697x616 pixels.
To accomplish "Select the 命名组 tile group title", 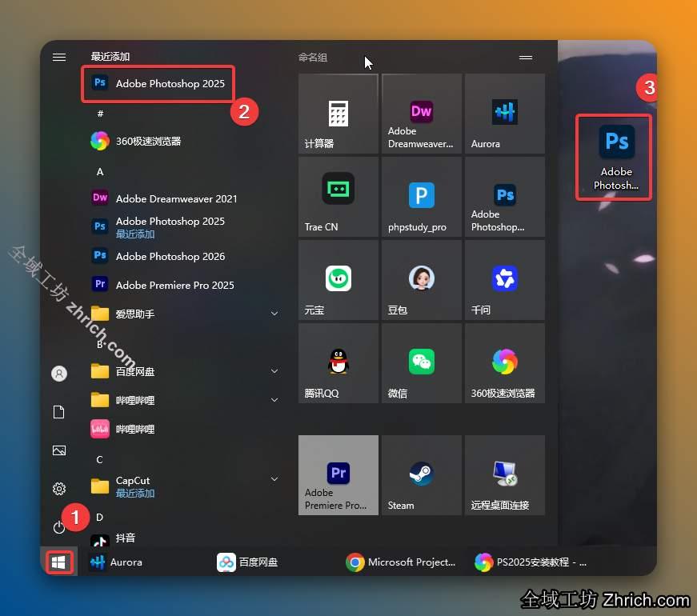I will click(313, 58).
